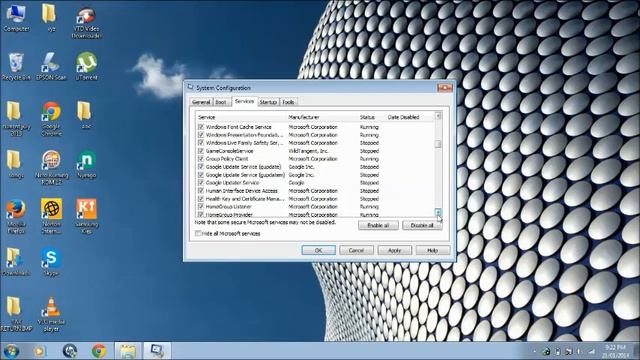Launch the Skype desktop shortcut
Viewport: 640px width, 360px height.
[51, 262]
